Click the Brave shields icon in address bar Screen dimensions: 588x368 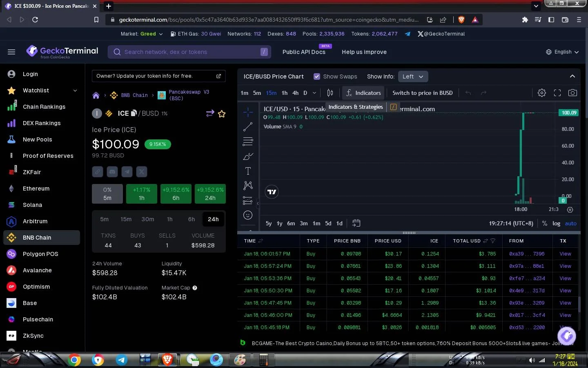[461, 20]
